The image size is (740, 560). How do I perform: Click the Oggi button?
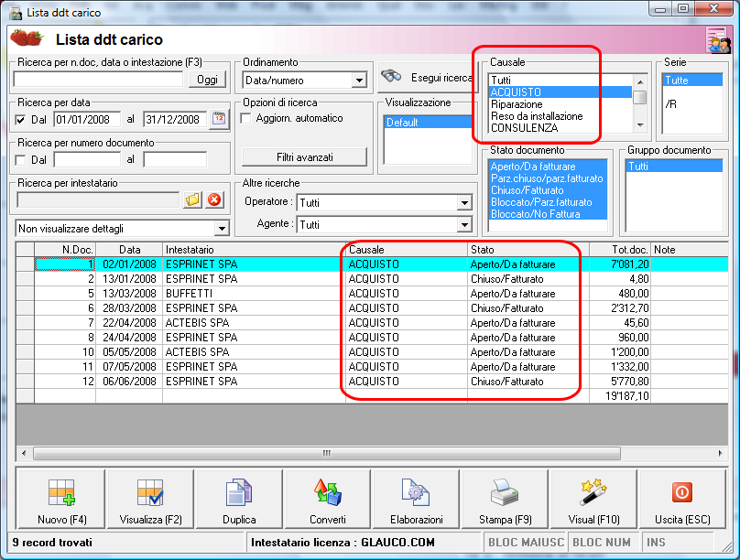[x=208, y=80]
